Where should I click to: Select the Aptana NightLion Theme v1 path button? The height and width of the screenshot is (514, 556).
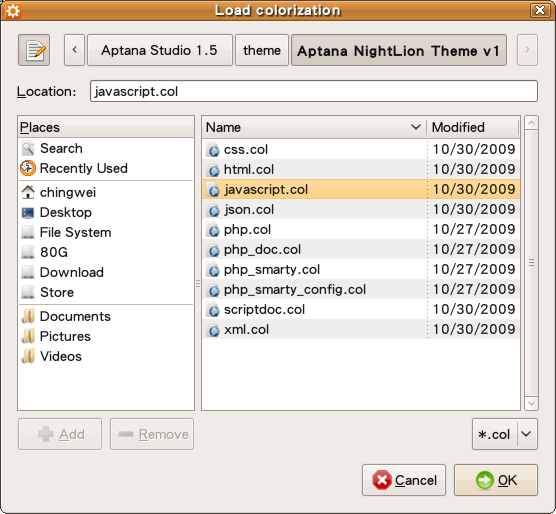coord(399,50)
